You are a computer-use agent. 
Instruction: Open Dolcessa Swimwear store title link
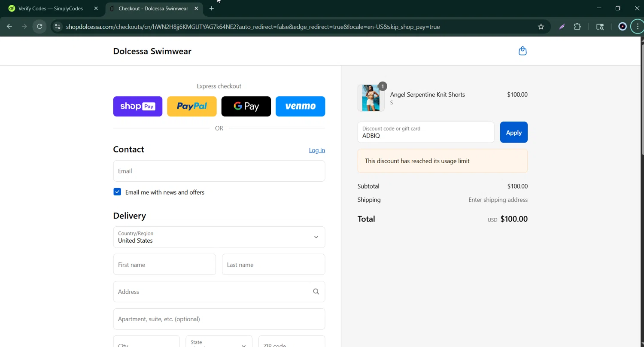(152, 51)
